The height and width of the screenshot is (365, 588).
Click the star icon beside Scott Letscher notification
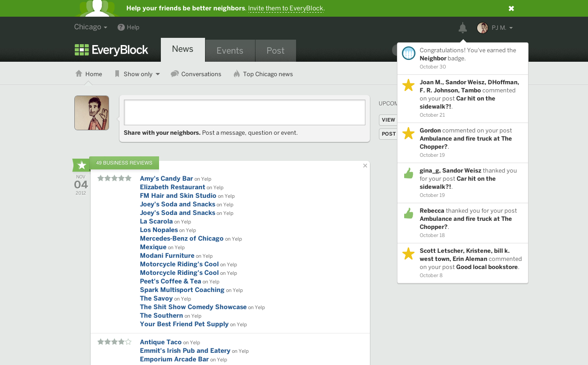pyautogui.click(x=408, y=254)
